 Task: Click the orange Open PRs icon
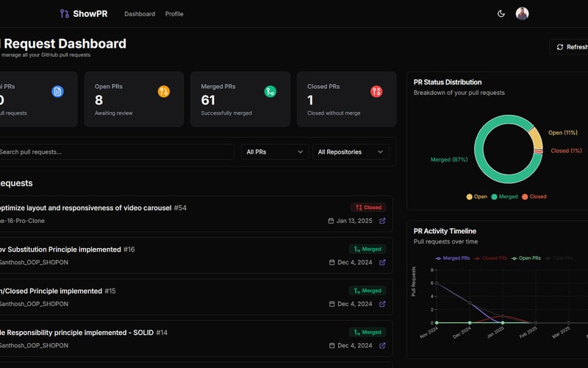tap(163, 91)
